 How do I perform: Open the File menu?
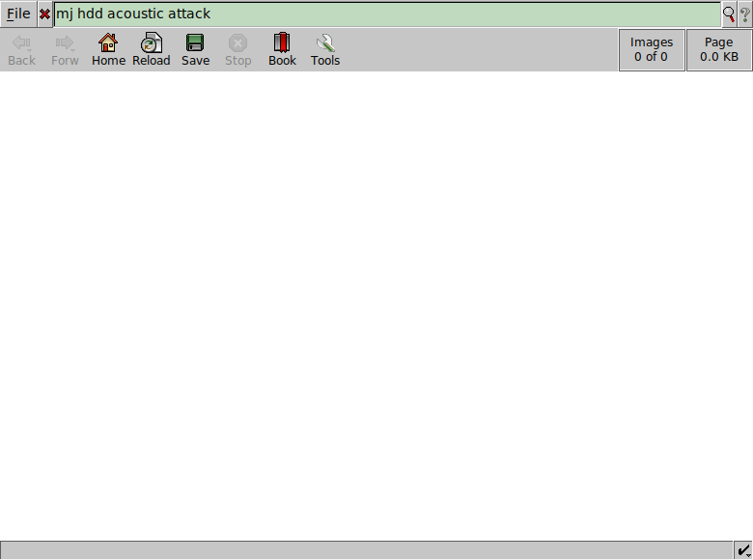coord(18,14)
